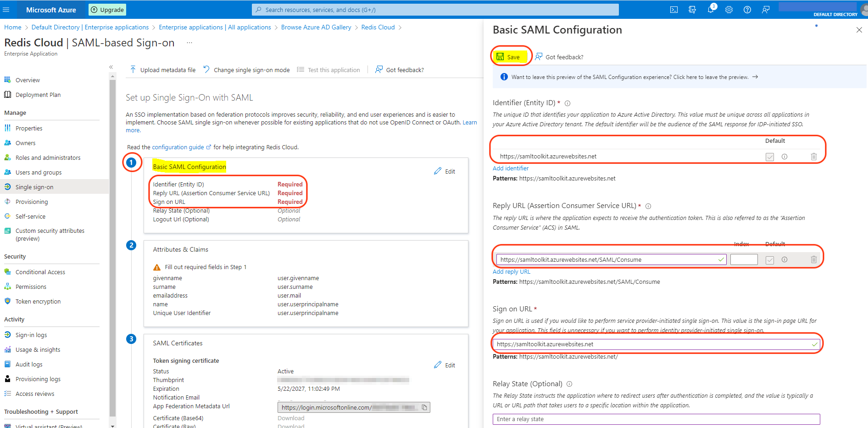Click the Add reply URL link

[x=511, y=271]
